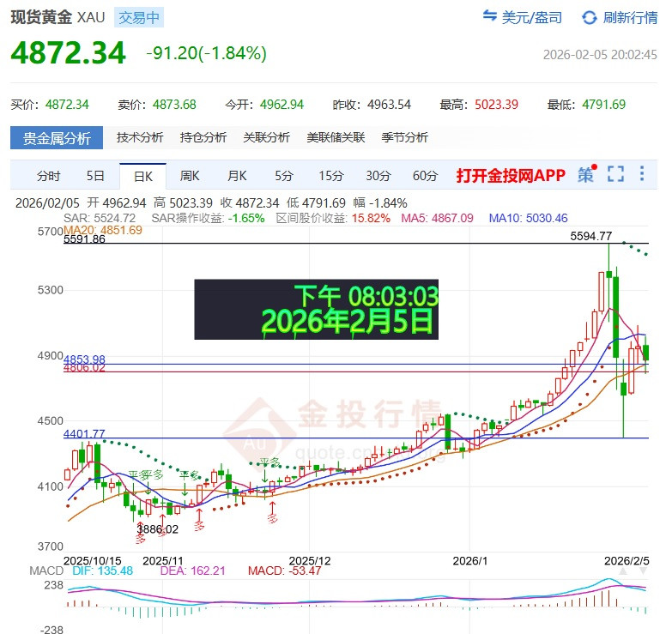The height and width of the screenshot is (634, 672).
Task: Click the up triangle below chart date
Action: pyautogui.click(x=623, y=571)
